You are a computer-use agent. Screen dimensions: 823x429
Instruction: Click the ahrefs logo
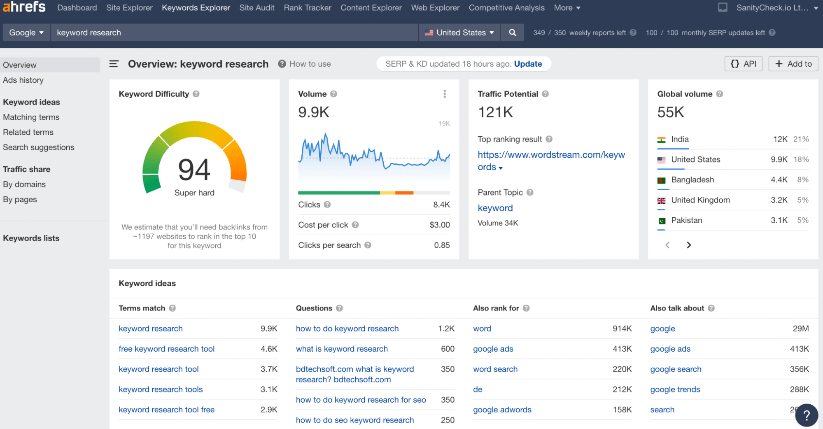pos(23,8)
